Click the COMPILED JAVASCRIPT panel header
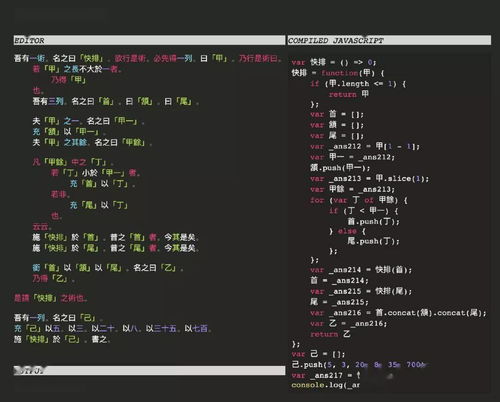500x402 pixels. pos(389,40)
